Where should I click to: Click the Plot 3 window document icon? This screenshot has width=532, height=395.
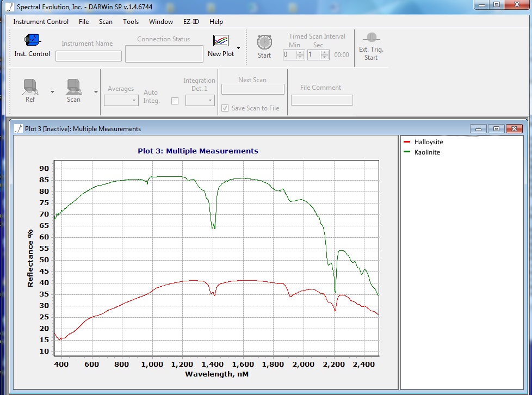point(18,129)
